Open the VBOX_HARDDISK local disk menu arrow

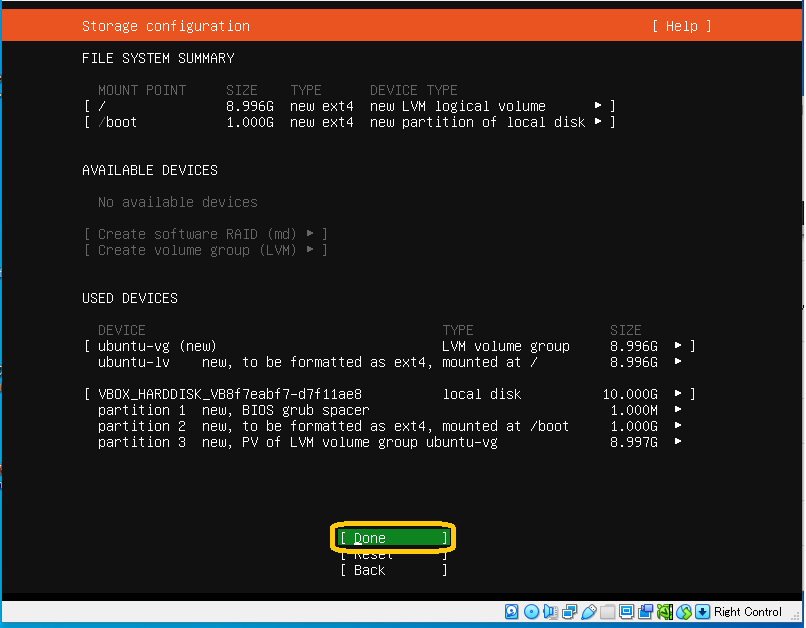click(x=679, y=394)
